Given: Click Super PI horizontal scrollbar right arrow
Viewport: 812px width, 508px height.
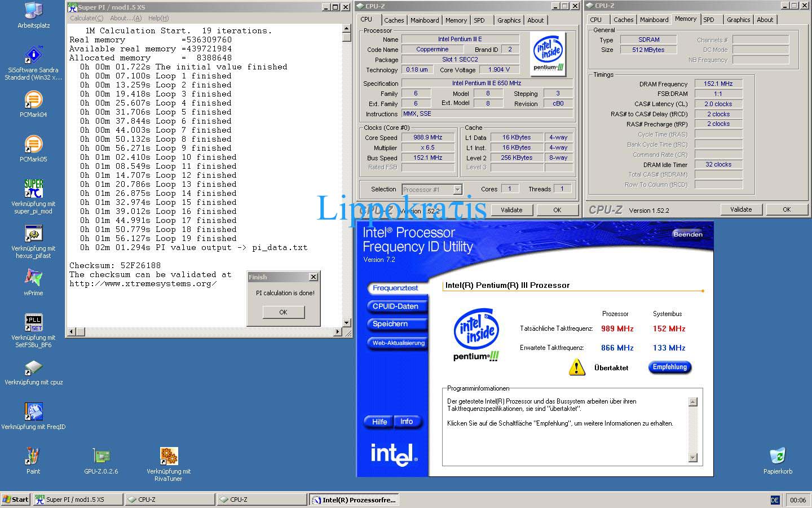Looking at the screenshot, I should pyautogui.click(x=338, y=331).
